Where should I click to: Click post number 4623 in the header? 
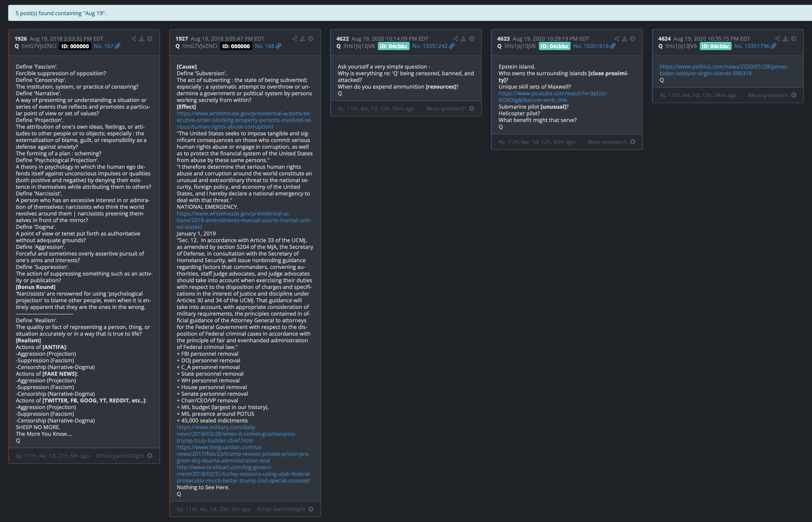point(503,39)
